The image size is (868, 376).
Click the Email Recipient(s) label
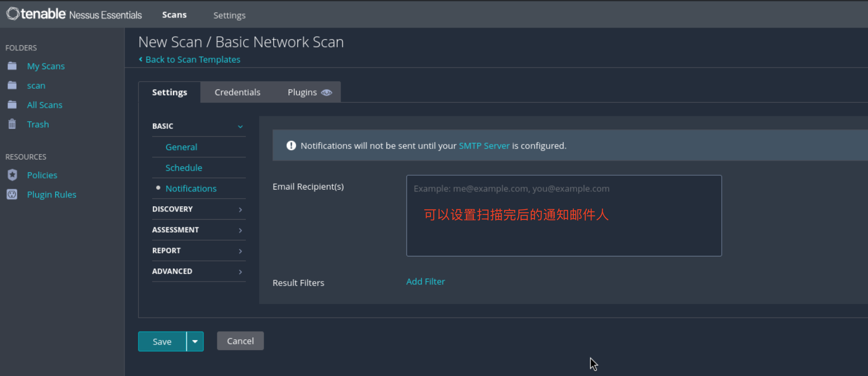click(308, 187)
